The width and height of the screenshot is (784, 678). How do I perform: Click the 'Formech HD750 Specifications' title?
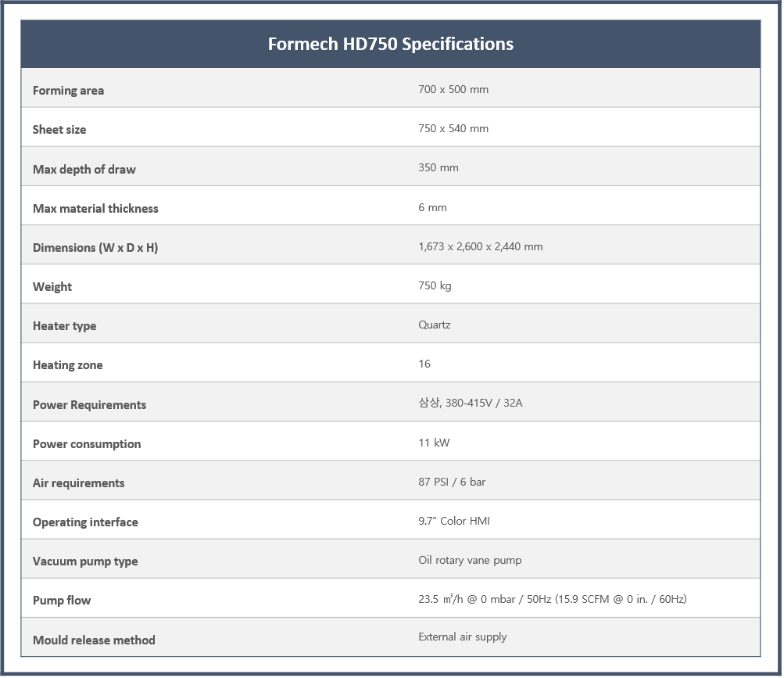pos(391,44)
